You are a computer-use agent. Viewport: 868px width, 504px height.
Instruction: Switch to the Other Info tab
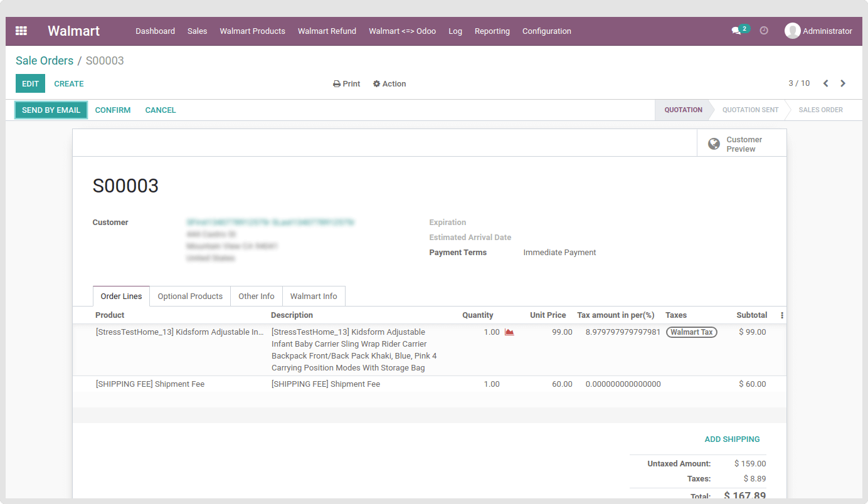coord(257,297)
